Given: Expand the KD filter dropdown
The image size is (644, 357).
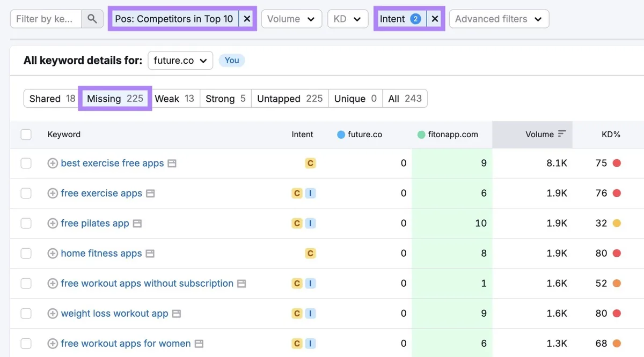Looking at the screenshot, I should coord(347,19).
